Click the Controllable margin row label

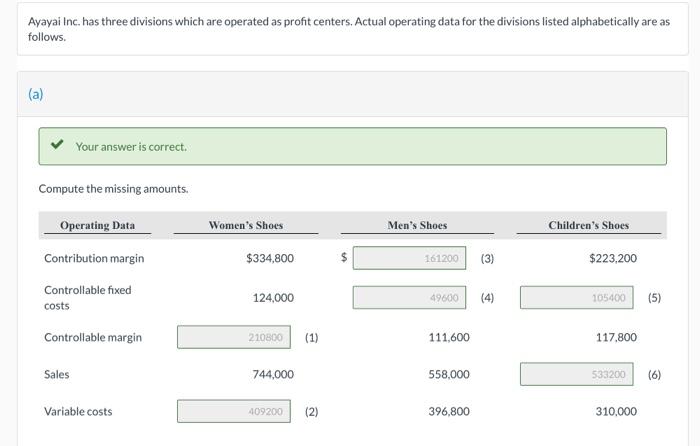tap(93, 338)
